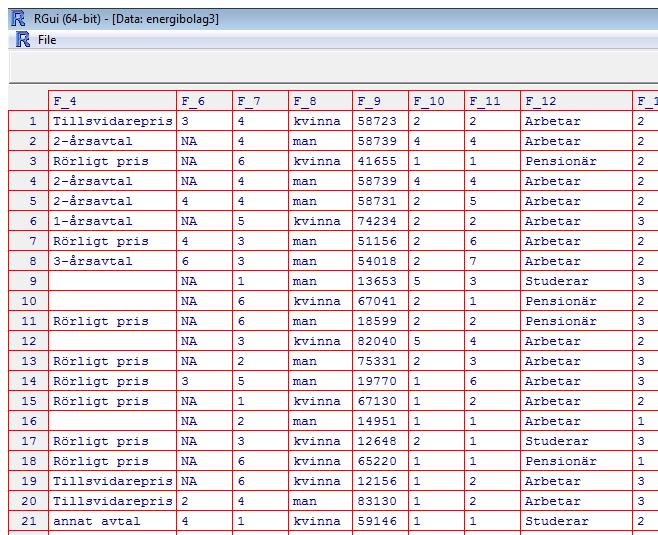
Task: Click row number 1 header
Action: click(29, 121)
